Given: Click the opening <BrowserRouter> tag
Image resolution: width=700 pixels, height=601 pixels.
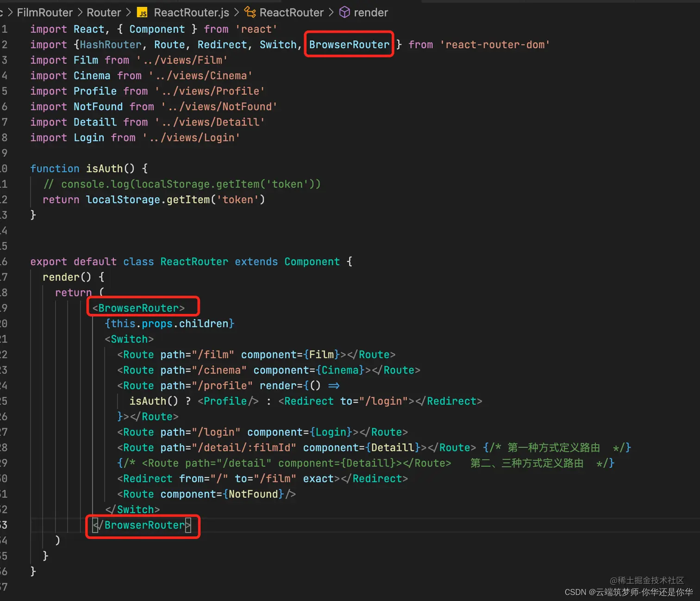Looking at the screenshot, I should 138,308.
